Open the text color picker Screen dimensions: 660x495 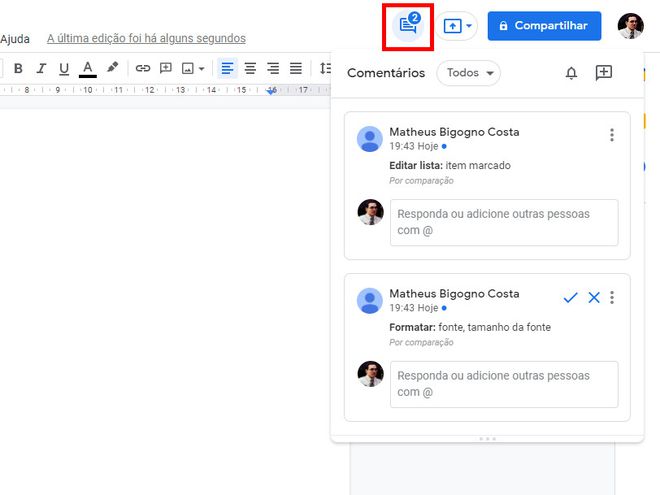point(88,69)
